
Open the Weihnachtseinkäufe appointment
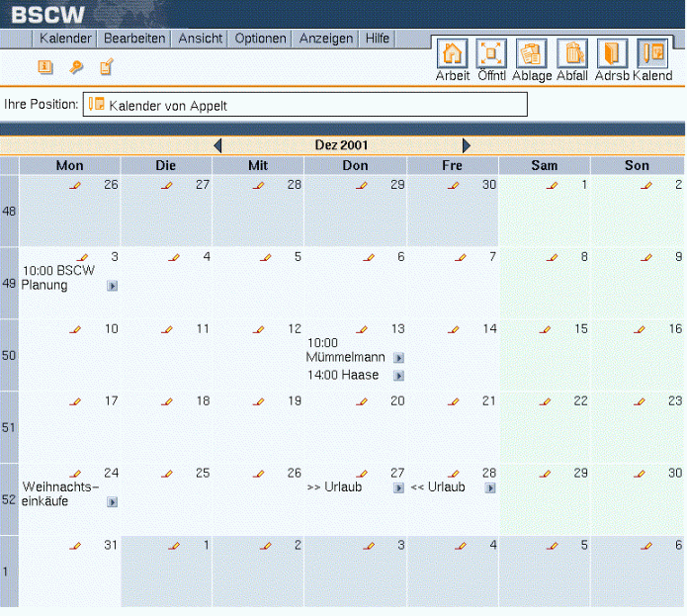click(60, 493)
